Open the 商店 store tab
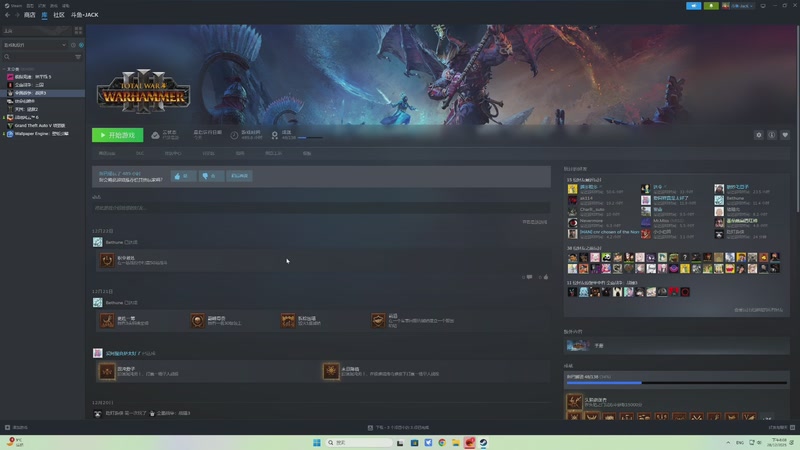 [x=30, y=15]
